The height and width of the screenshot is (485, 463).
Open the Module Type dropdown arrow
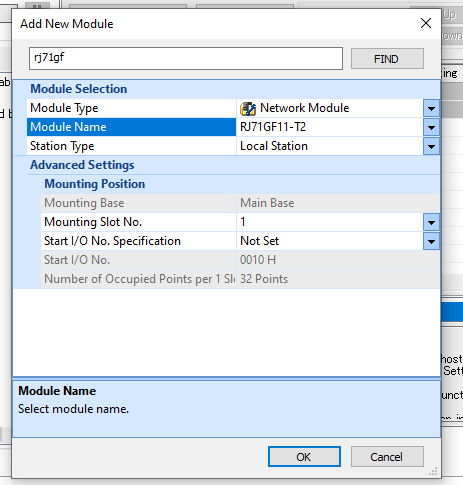[431, 108]
